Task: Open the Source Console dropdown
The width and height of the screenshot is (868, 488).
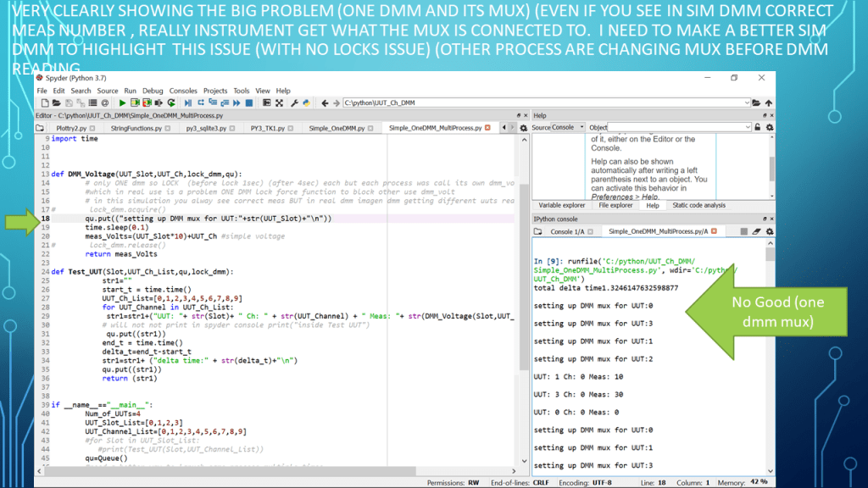Action: 580,128
